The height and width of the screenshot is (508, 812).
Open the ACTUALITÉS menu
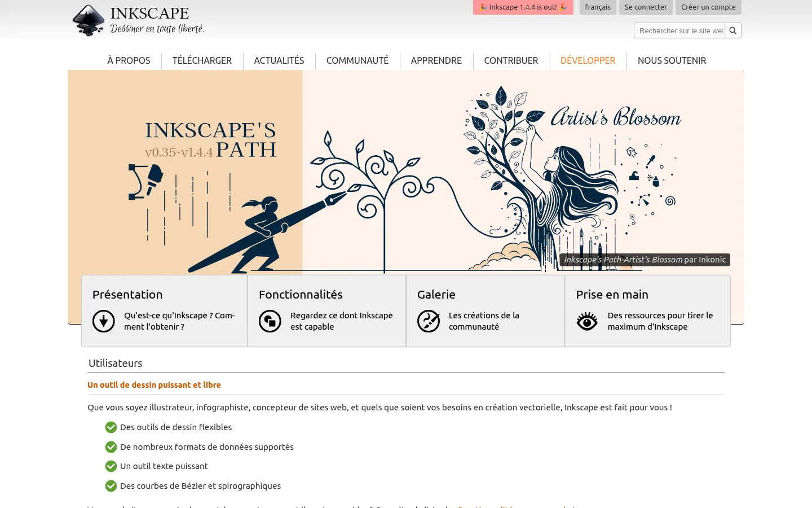[279, 60]
